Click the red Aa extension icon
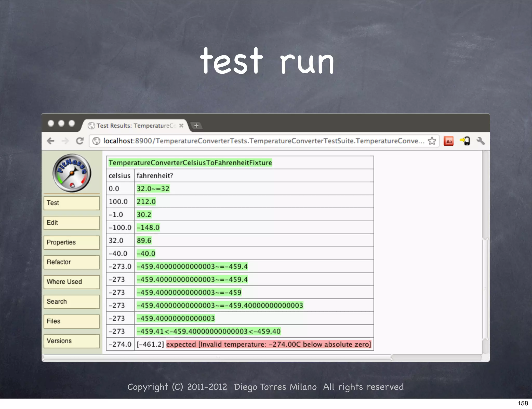The width and height of the screenshot is (532, 409). [x=449, y=141]
